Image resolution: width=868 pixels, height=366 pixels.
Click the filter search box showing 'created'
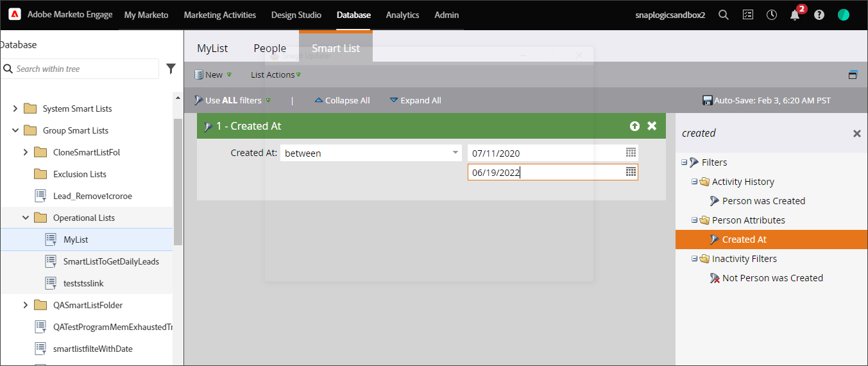point(763,134)
